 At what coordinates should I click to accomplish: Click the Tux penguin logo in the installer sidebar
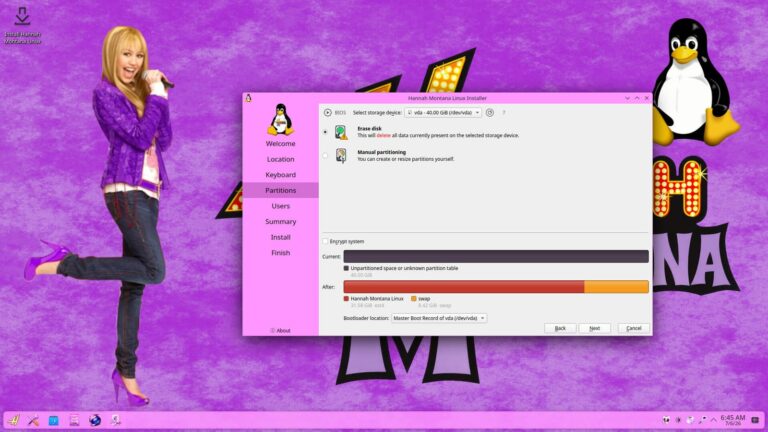280,119
